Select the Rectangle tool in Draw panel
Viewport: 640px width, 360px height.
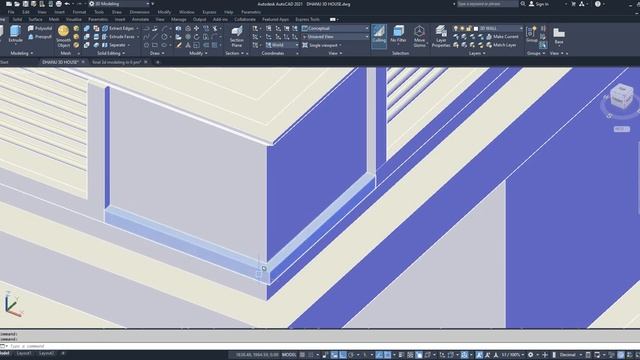(x=155, y=45)
